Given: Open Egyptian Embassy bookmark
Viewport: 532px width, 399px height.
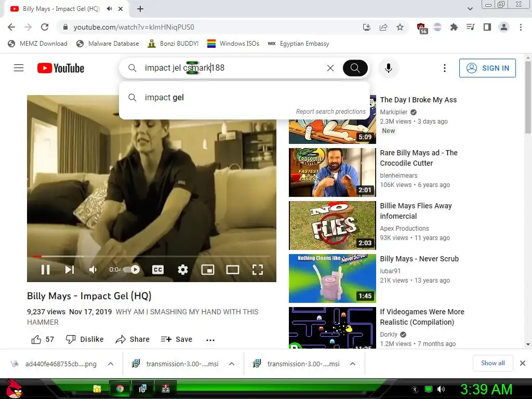Looking at the screenshot, I should click(298, 44).
